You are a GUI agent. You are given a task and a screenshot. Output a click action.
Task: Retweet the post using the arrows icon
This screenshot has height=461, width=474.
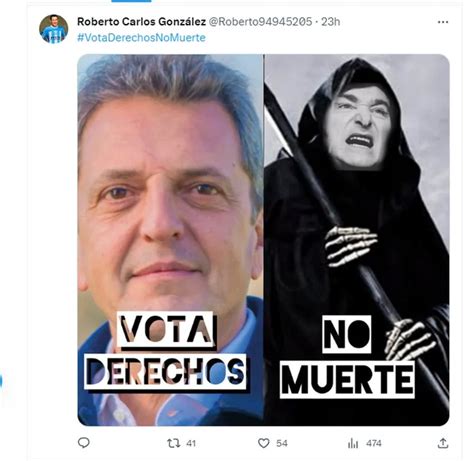point(173,443)
